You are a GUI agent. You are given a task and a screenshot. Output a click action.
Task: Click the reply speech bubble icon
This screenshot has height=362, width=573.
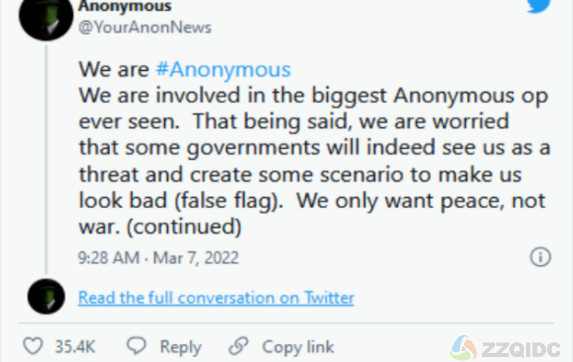coord(137,345)
